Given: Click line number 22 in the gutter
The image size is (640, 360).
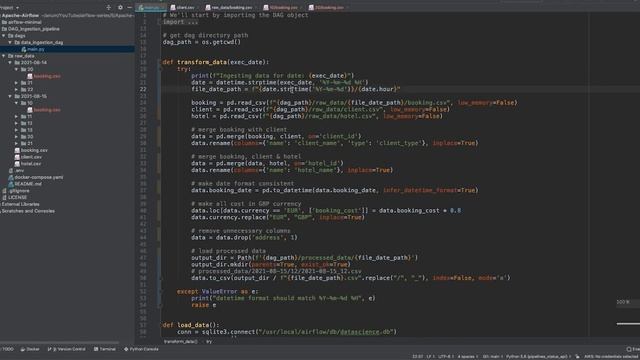Looking at the screenshot, I should pyautogui.click(x=143, y=89).
